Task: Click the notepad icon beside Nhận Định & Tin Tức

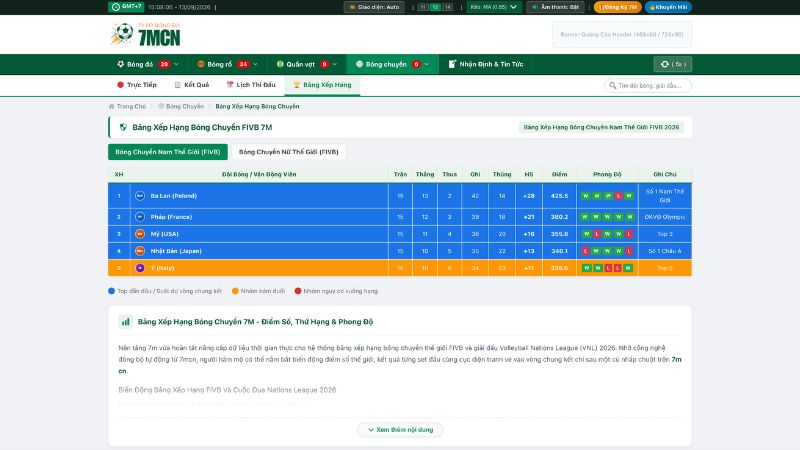Action: point(452,64)
